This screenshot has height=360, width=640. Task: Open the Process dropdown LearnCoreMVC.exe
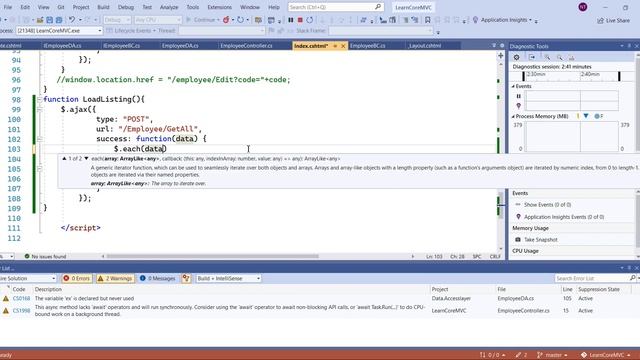pyautogui.click(x=59, y=31)
